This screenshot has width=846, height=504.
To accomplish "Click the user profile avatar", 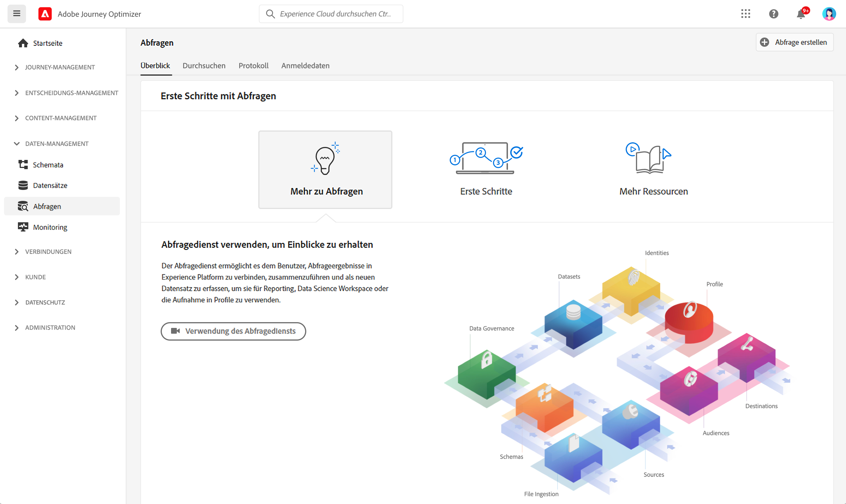I will pyautogui.click(x=828, y=14).
